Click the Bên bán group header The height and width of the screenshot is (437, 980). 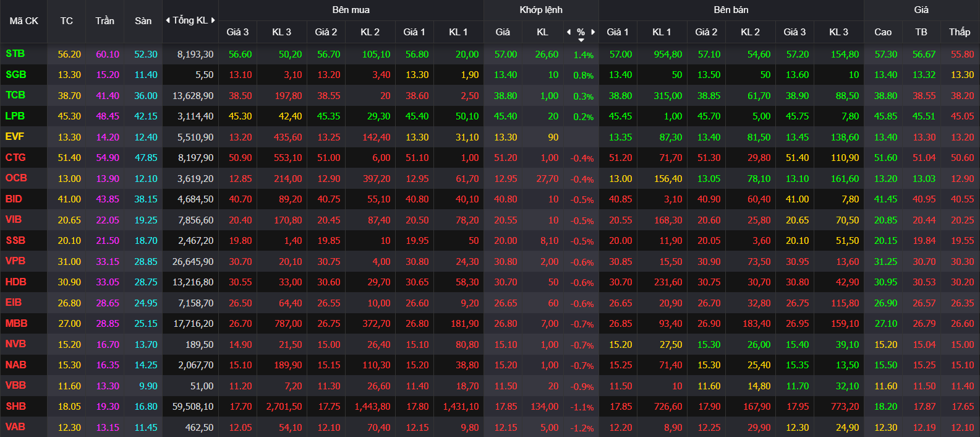[731, 10]
